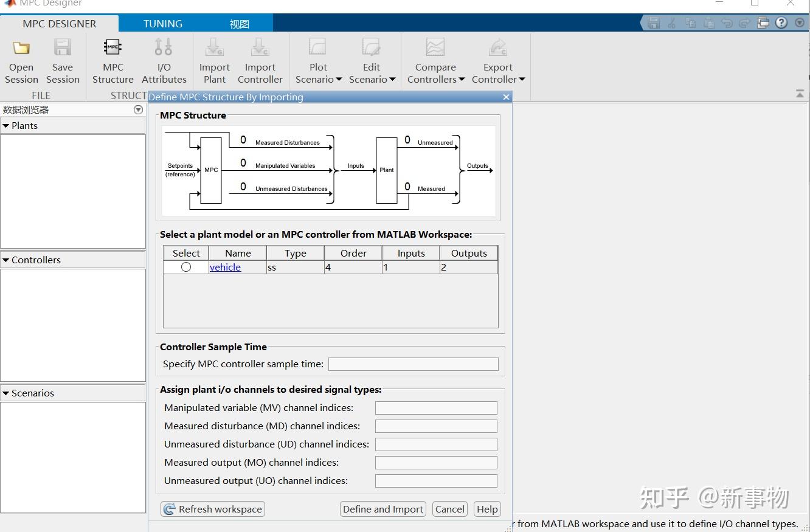Click the Save Session floppy icon
The image size is (810, 532).
pos(62,47)
